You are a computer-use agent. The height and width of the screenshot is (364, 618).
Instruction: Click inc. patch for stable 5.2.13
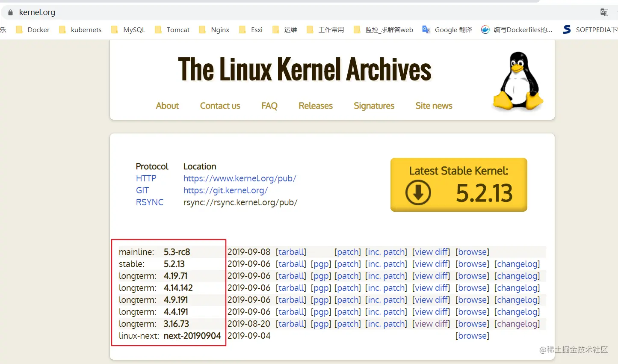pyautogui.click(x=386, y=264)
